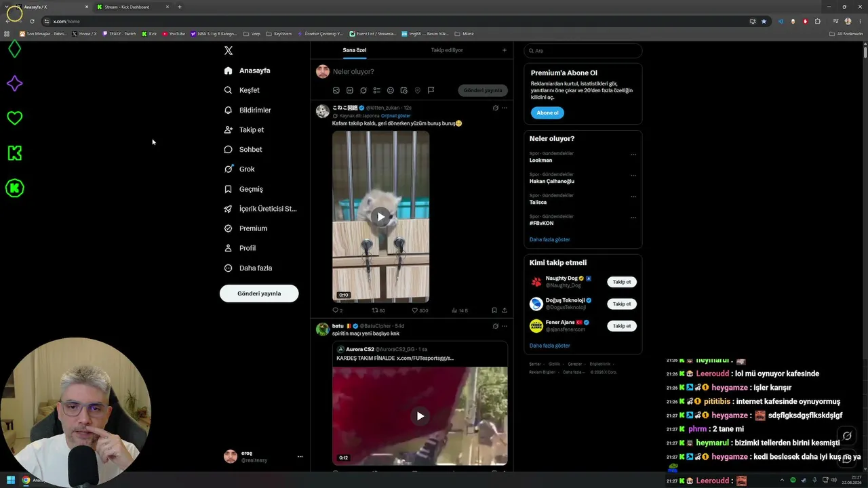Click the sidebar Gönderi yayınla button

[x=259, y=293]
